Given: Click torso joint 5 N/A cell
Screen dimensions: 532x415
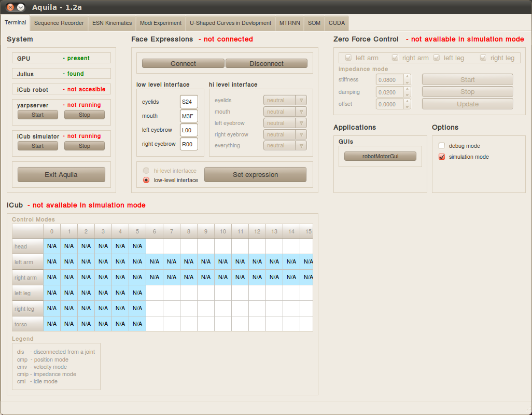Looking at the screenshot, I should point(137,324).
